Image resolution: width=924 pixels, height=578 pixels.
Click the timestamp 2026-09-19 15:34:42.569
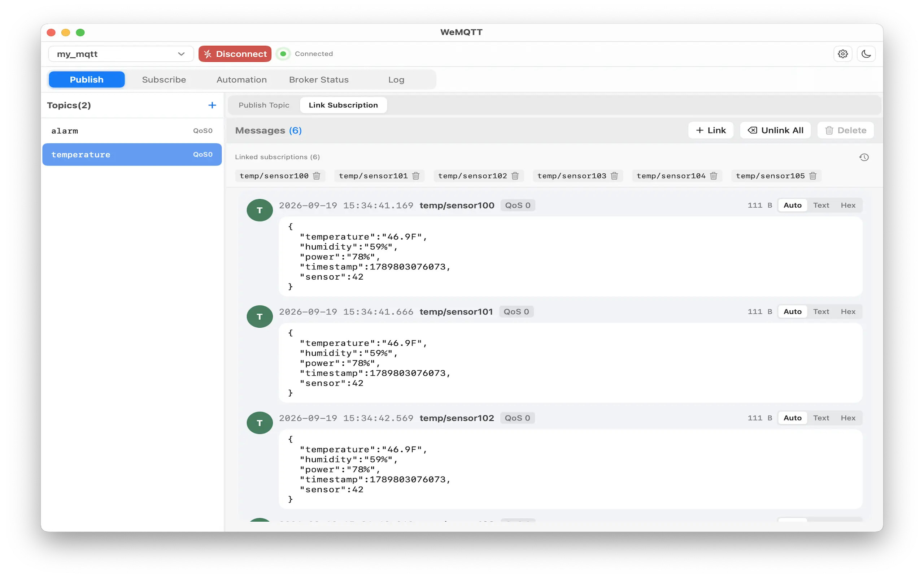click(346, 418)
